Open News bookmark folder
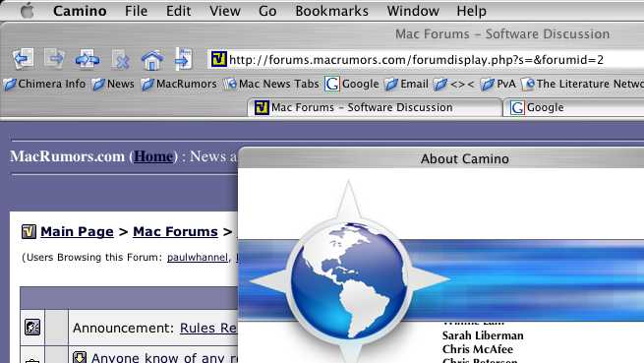The height and width of the screenshot is (363, 644). 113,84
